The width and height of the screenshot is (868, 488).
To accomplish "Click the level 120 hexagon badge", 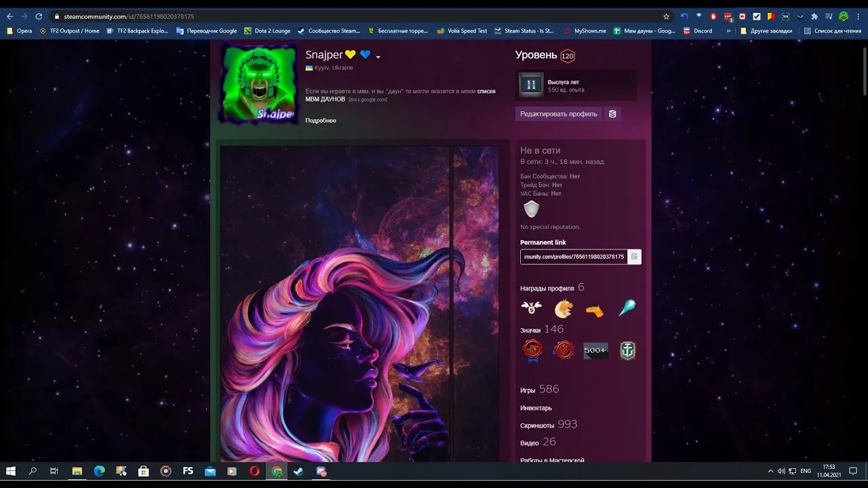I will (568, 56).
